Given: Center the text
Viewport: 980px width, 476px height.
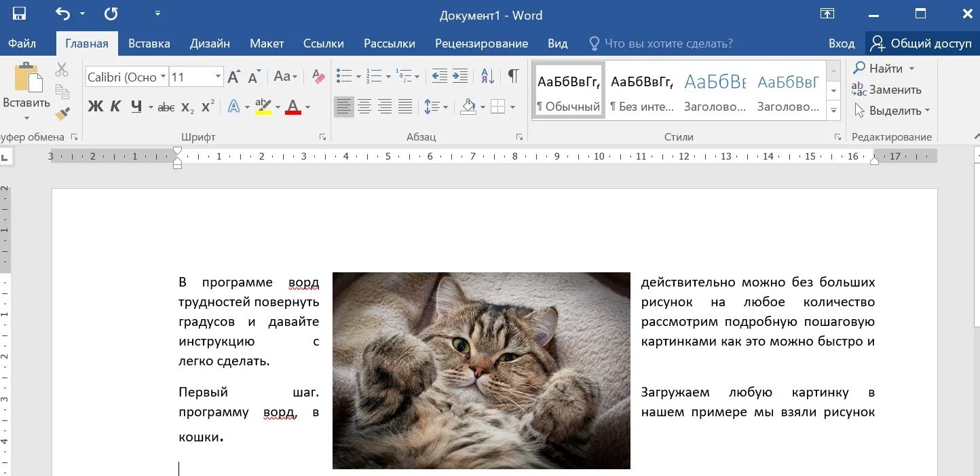Looking at the screenshot, I should point(364,107).
